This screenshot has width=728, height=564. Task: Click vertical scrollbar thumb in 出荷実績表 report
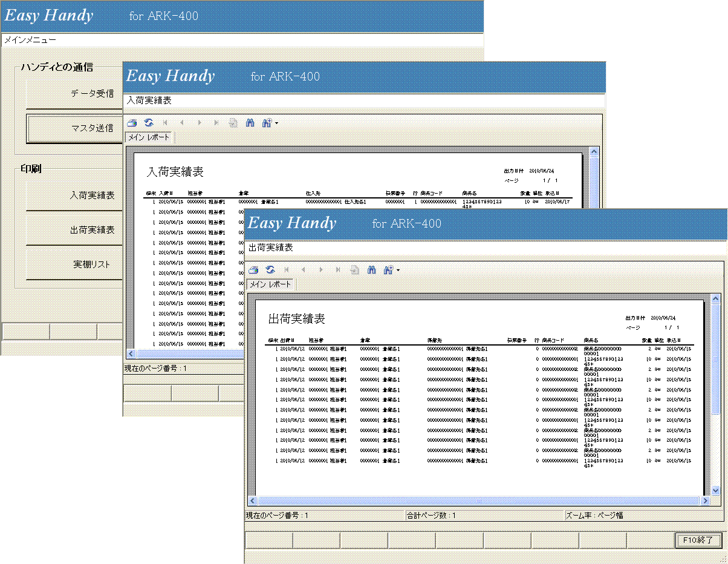[x=716, y=359]
